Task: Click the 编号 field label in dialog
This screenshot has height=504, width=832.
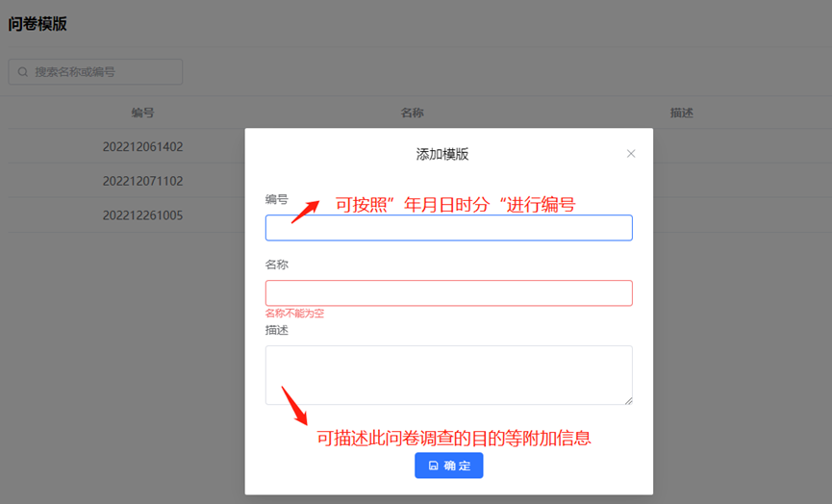Action: pos(277,199)
